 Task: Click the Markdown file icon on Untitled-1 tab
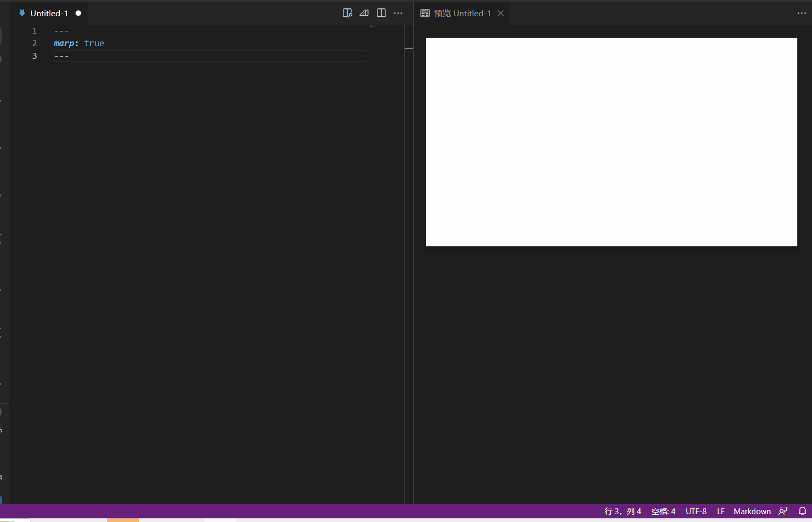click(21, 13)
